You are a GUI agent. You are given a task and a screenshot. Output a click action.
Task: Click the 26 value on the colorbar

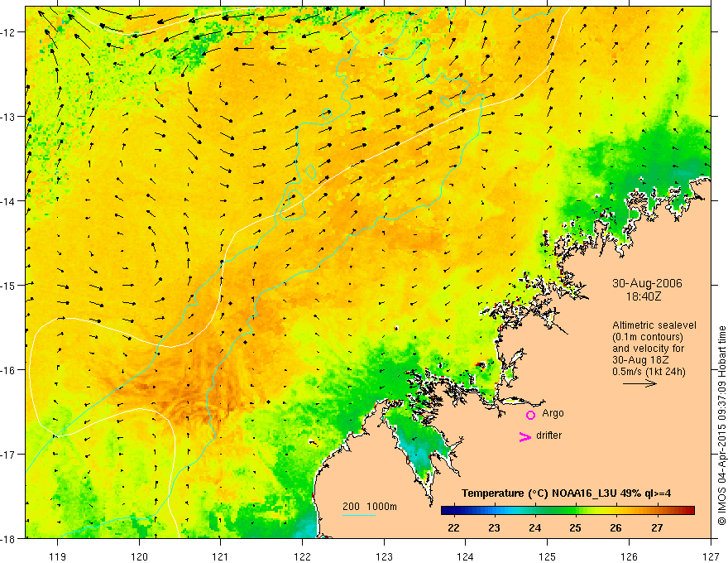[x=615, y=528]
